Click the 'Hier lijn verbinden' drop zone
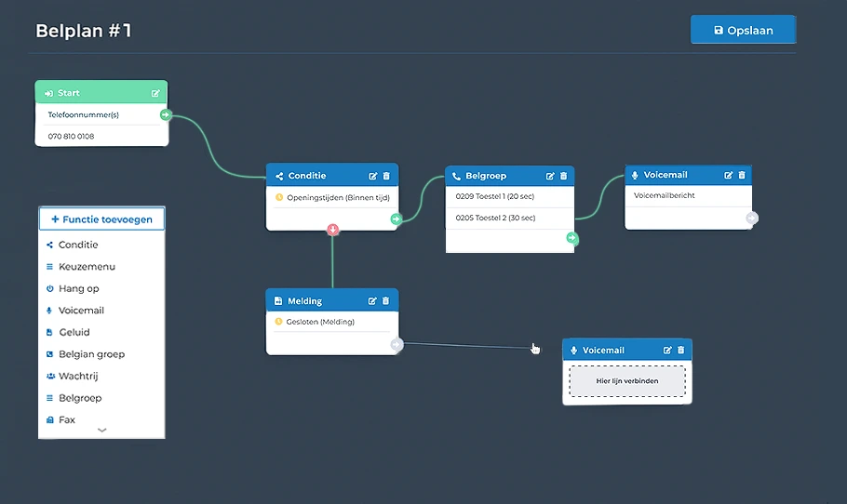 [626, 380]
